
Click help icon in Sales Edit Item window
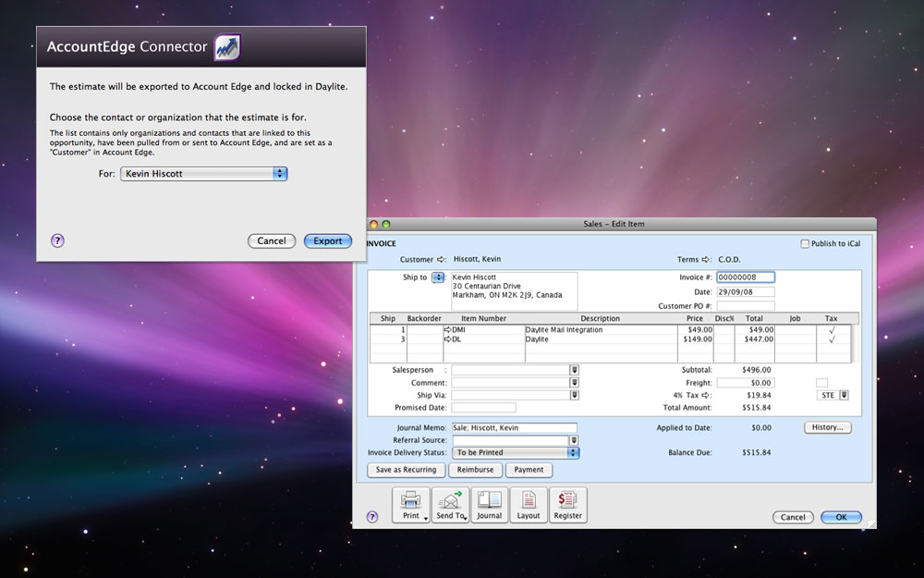372,517
